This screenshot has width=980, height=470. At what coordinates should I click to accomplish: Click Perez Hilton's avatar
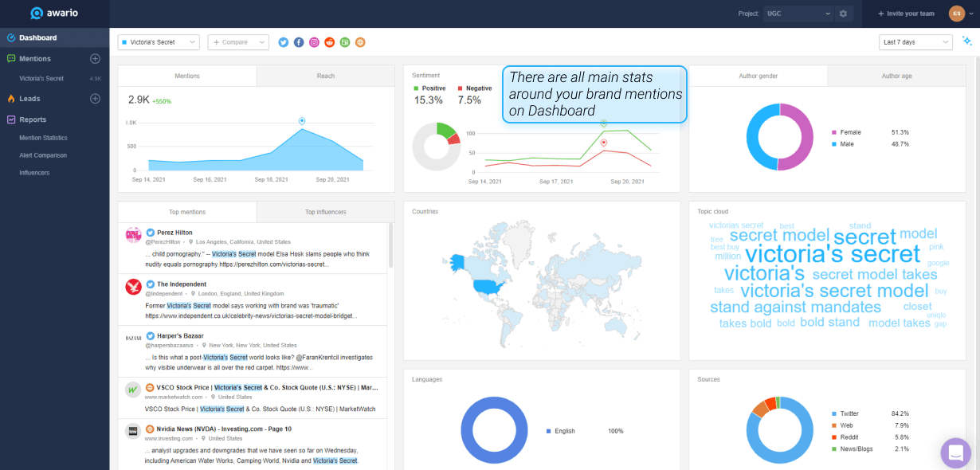[x=133, y=235]
